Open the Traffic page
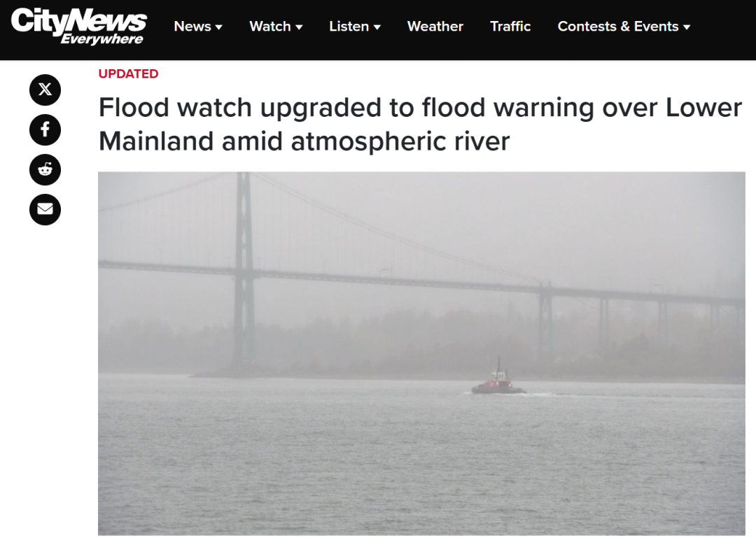This screenshot has height=545, width=756. pos(510,26)
